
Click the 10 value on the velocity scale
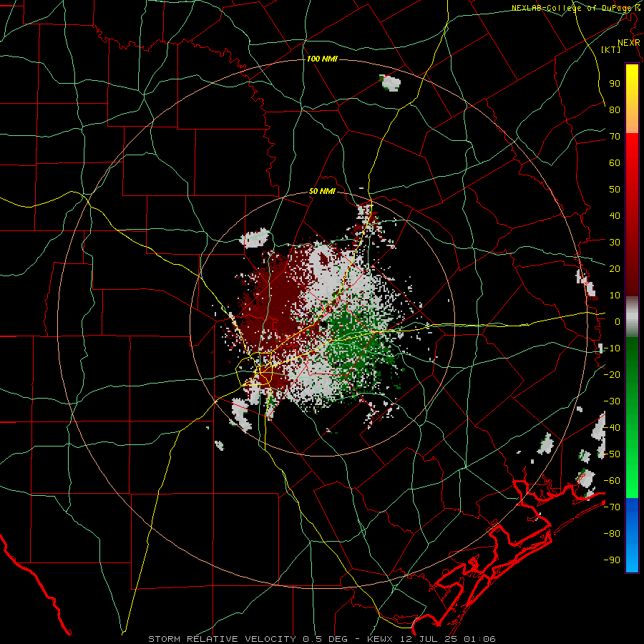(x=615, y=296)
